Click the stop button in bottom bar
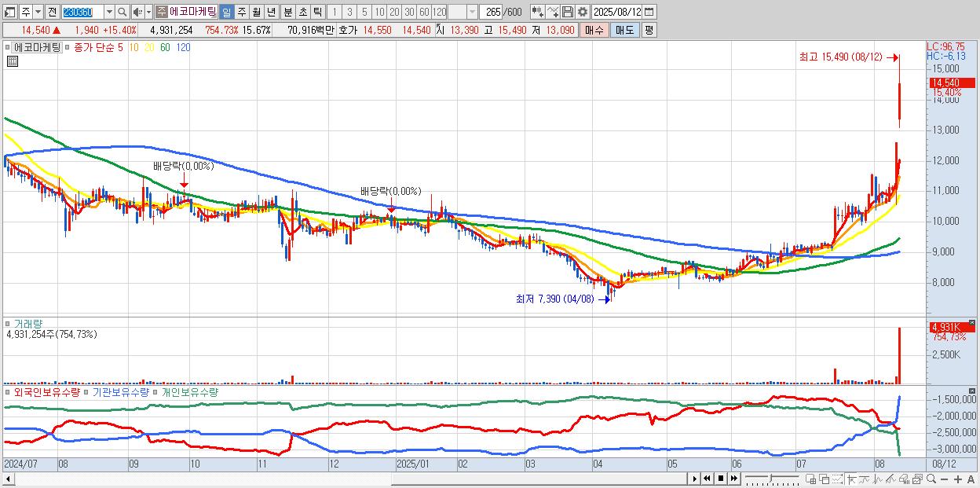The image size is (980, 488). click(721, 479)
